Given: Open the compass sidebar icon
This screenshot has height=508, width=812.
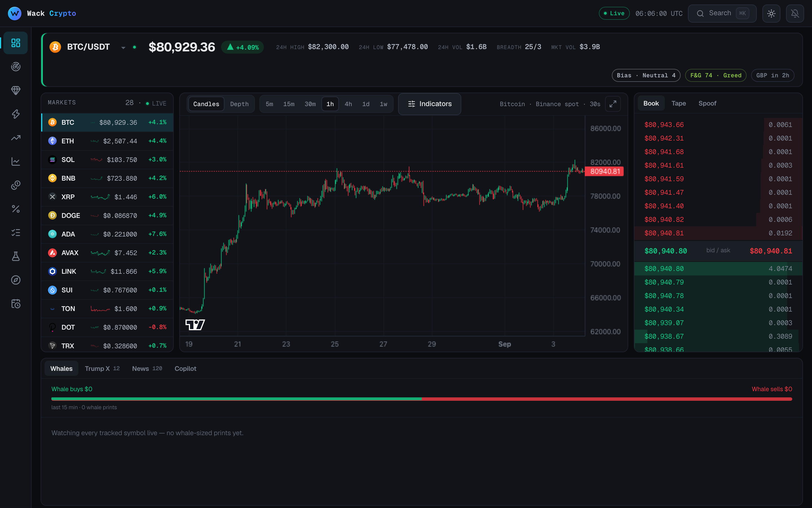Looking at the screenshot, I should 16,280.
